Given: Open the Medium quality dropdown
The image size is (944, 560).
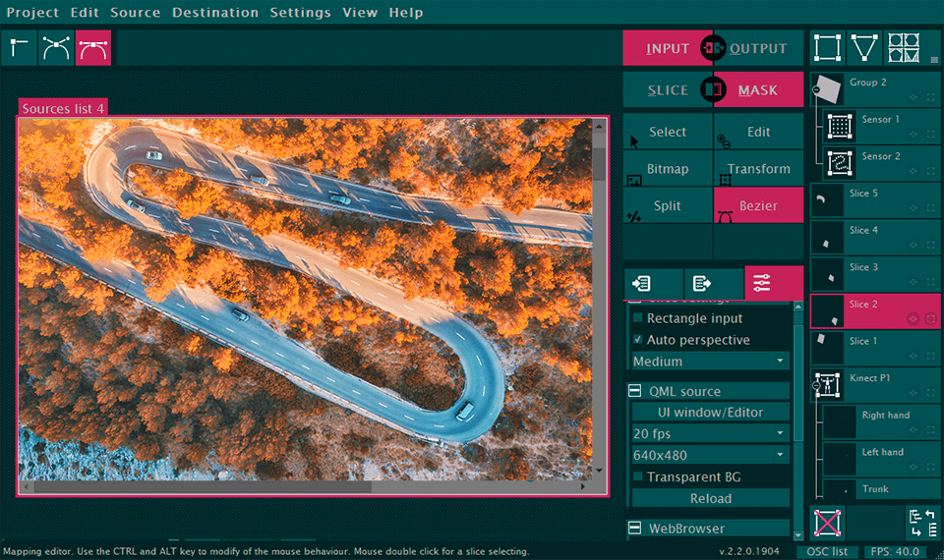Looking at the screenshot, I should coord(710,362).
